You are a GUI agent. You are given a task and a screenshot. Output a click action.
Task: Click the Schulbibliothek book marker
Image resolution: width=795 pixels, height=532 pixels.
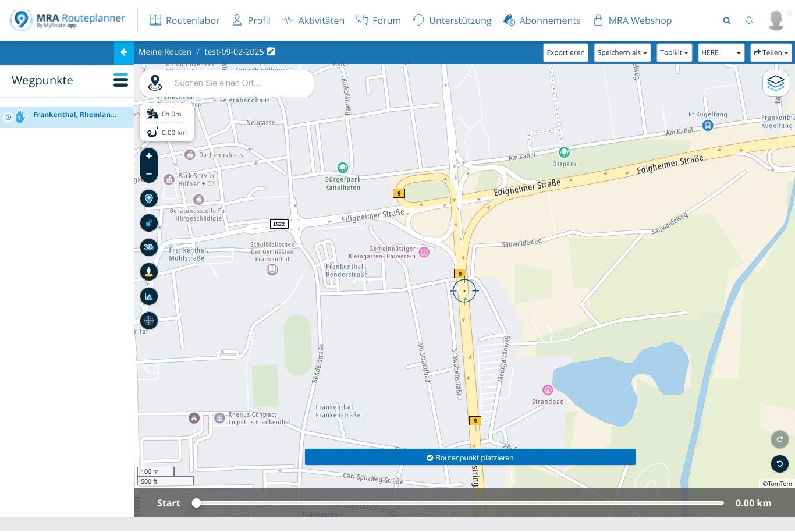272,269
